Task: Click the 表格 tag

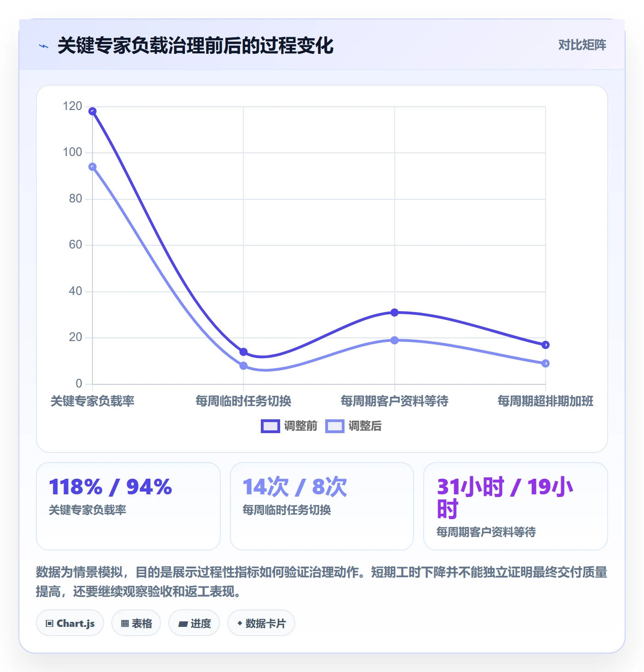Action: tap(136, 623)
